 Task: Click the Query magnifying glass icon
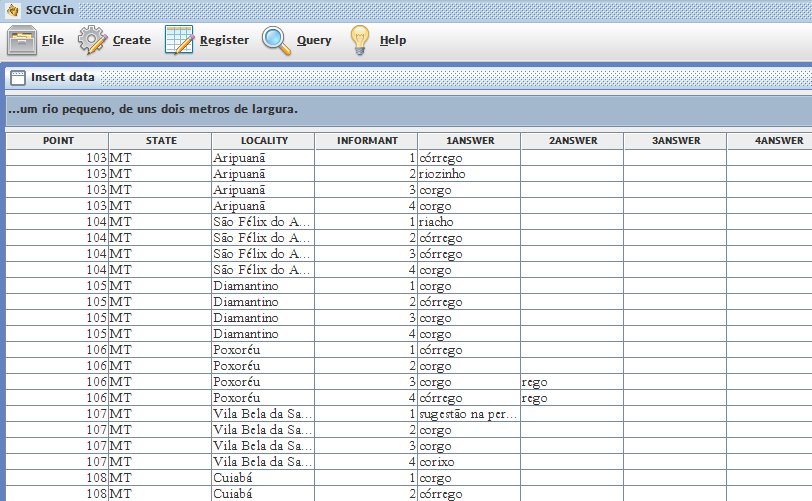pyautogui.click(x=276, y=40)
